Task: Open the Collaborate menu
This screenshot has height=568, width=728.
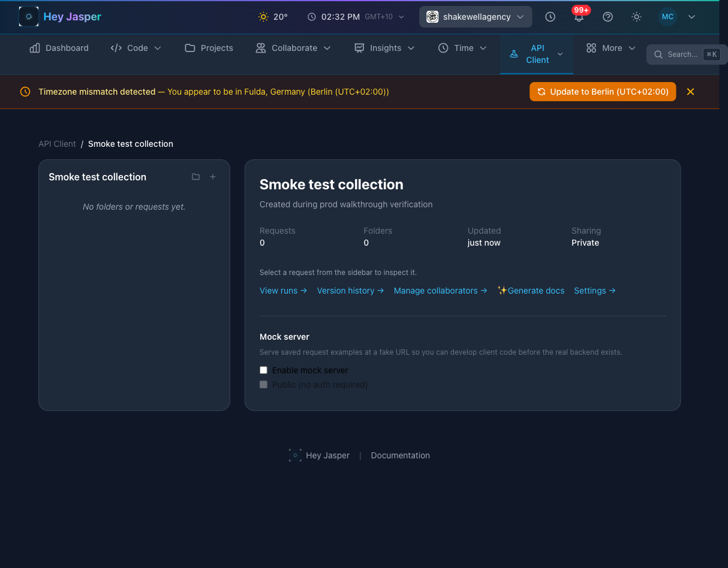Action: click(293, 48)
